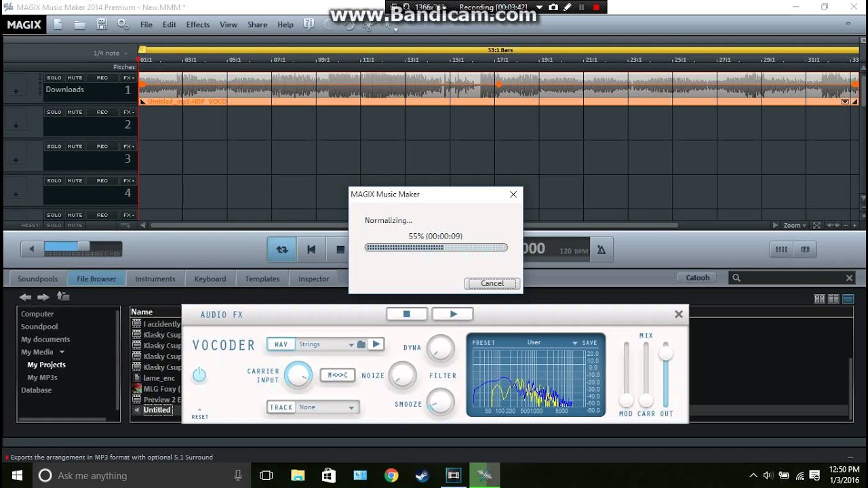Save project with the floppy disk icon
Viewport: 868px width, 488px height.
(x=101, y=24)
